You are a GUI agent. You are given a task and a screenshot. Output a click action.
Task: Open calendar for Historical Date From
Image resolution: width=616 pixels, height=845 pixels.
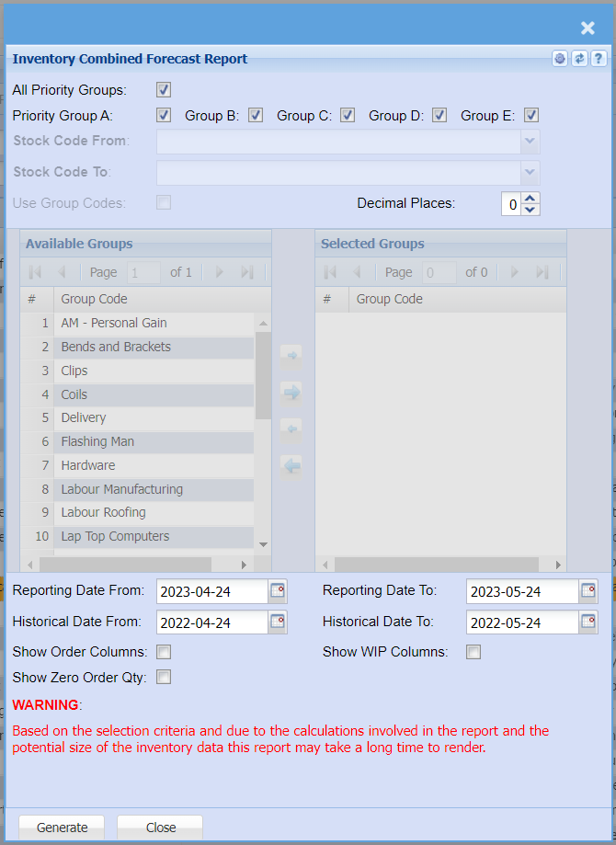278,622
